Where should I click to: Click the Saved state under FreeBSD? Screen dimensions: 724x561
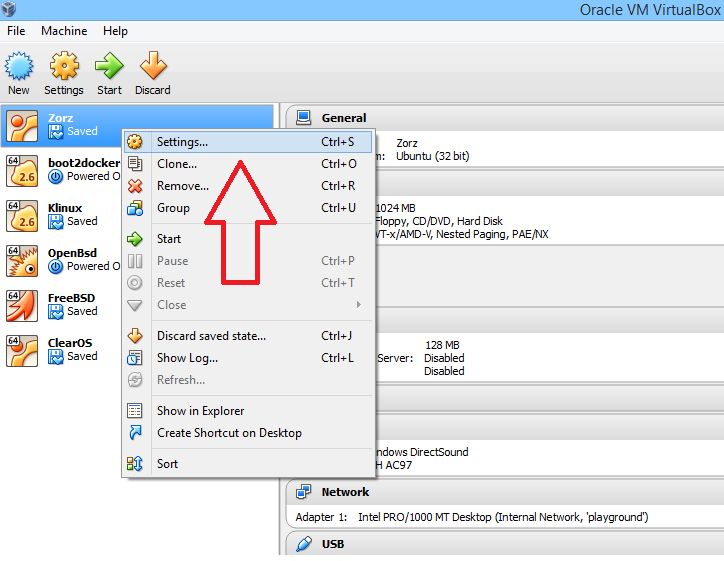(82, 311)
